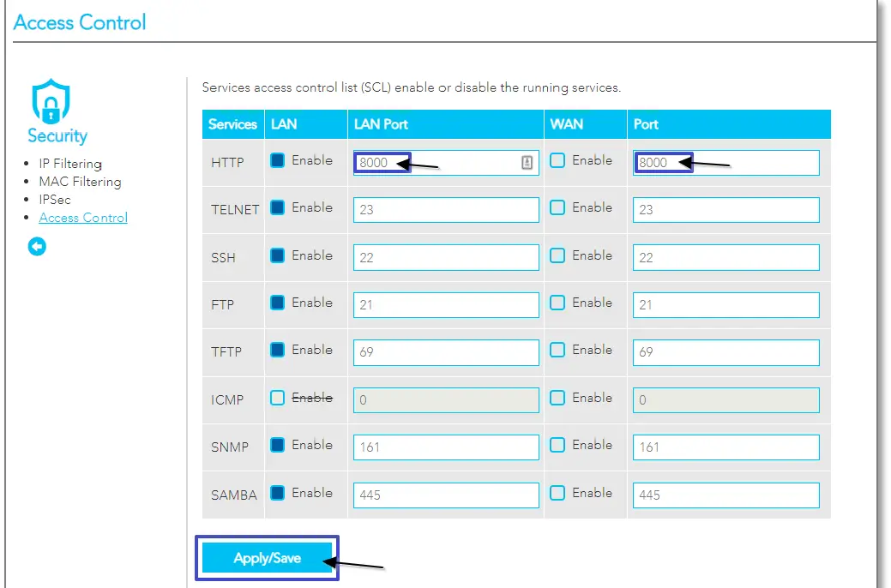Open the Access Control link

coord(83,218)
